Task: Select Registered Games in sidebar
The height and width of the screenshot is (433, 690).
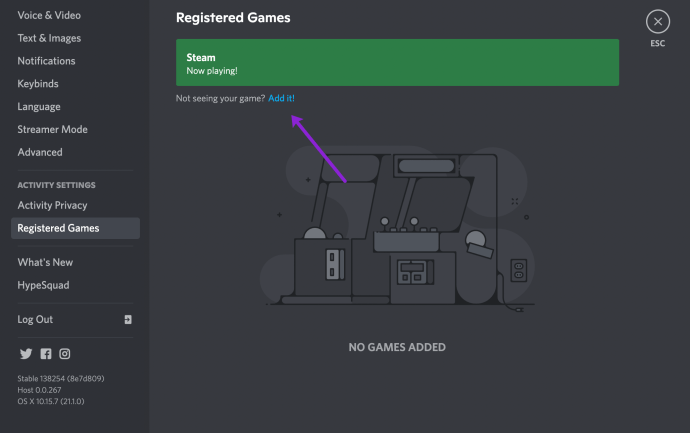Action: click(x=58, y=228)
